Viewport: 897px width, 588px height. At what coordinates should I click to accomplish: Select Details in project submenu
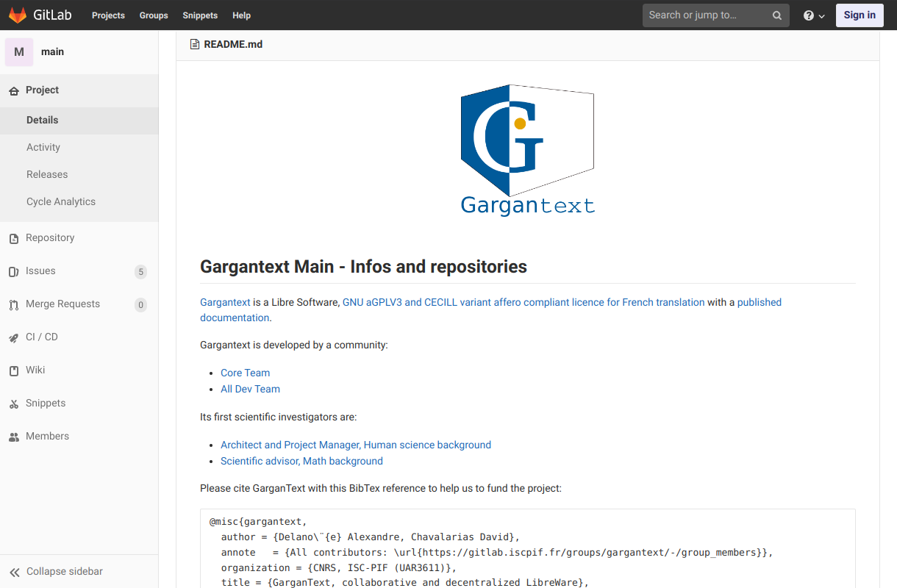(x=79, y=121)
